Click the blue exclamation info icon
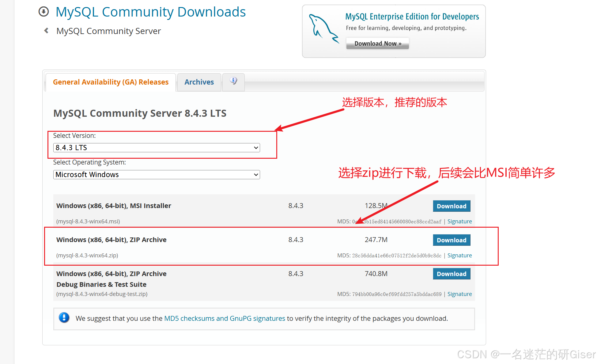This screenshot has width=597, height=364. point(64,318)
